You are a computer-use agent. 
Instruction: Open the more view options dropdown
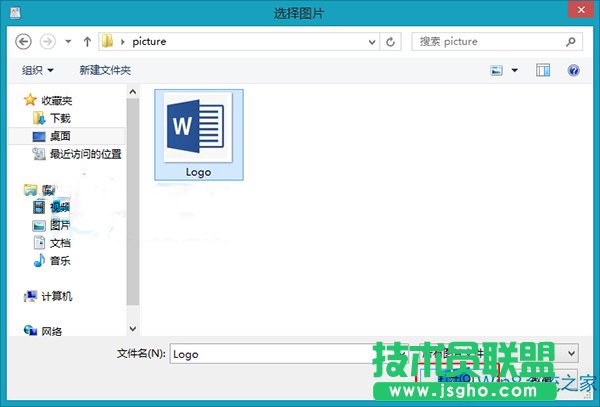[515, 70]
